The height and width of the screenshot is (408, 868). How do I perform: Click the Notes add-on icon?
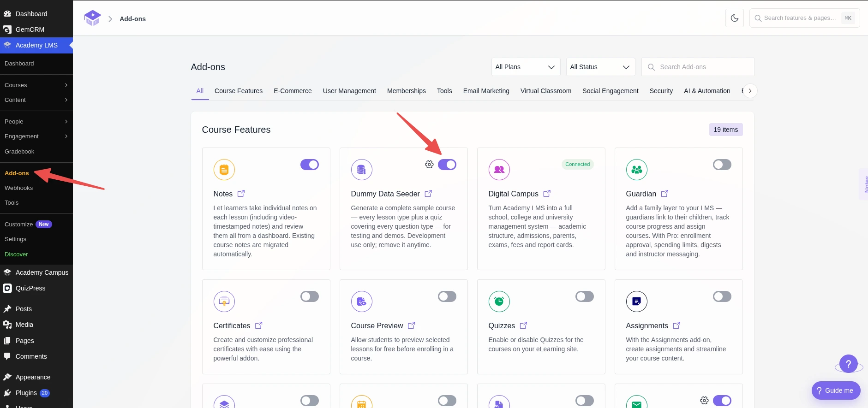pyautogui.click(x=224, y=170)
